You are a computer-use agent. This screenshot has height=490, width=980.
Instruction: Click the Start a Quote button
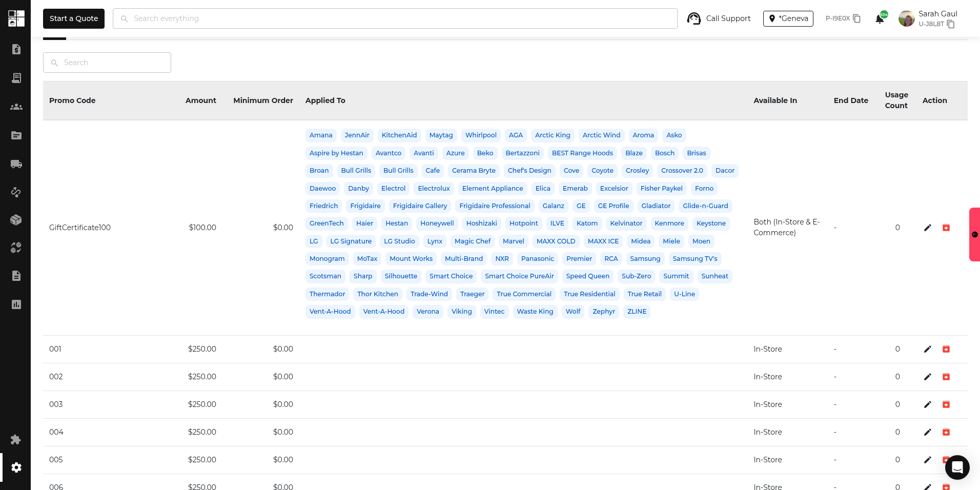(x=74, y=18)
